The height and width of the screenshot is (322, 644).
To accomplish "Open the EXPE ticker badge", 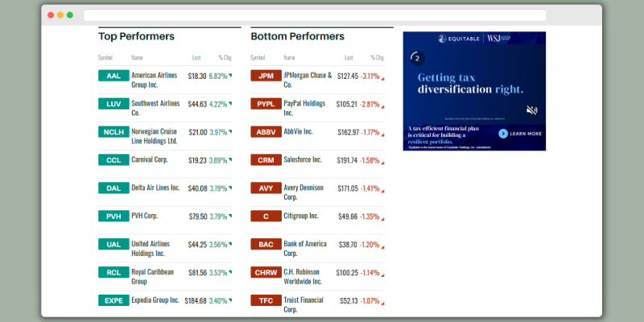I will [114, 300].
